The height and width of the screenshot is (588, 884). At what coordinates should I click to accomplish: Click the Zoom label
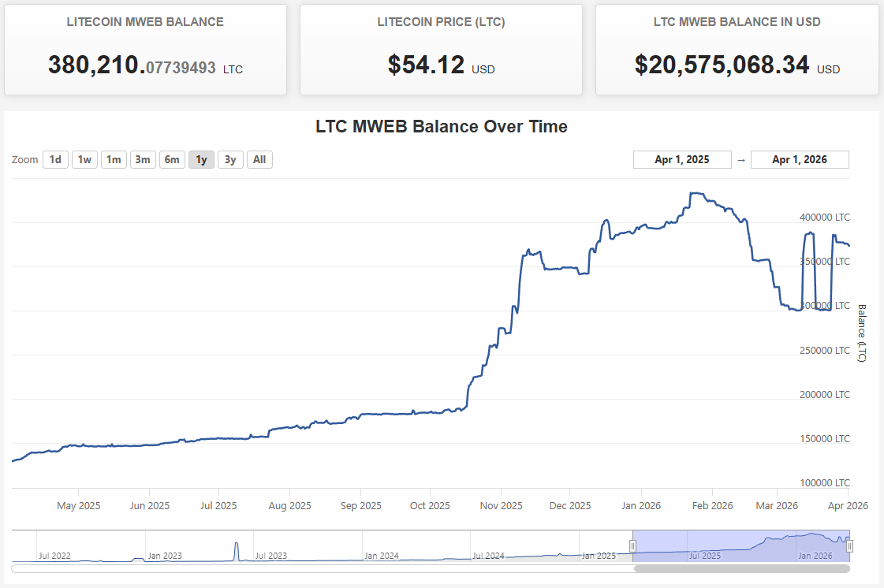[x=24, y=159]
